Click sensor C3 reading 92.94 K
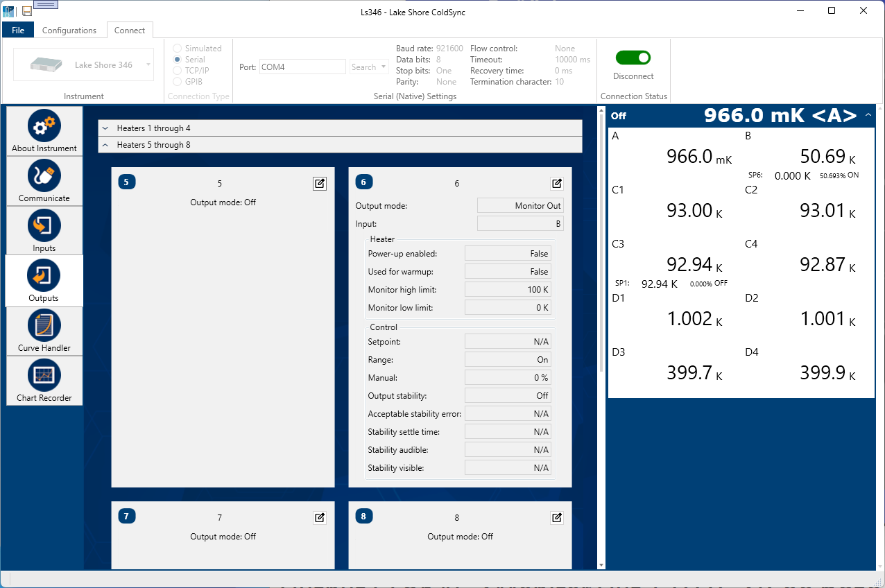The height and width of the screenshot is (588, 885). pos(694,265)
